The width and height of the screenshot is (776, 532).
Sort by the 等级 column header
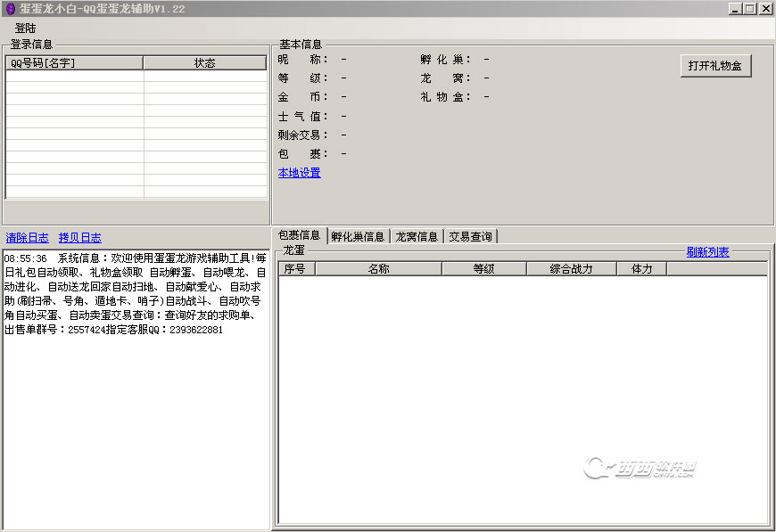click(x=484, y=269)
